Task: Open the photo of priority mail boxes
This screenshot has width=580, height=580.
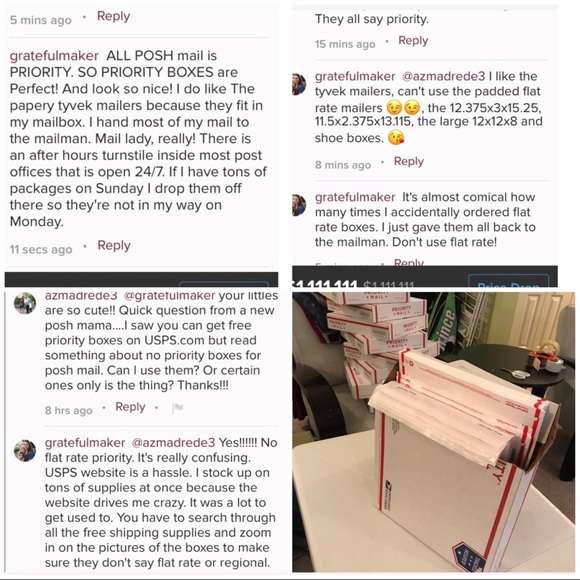Action: point(434,432)
